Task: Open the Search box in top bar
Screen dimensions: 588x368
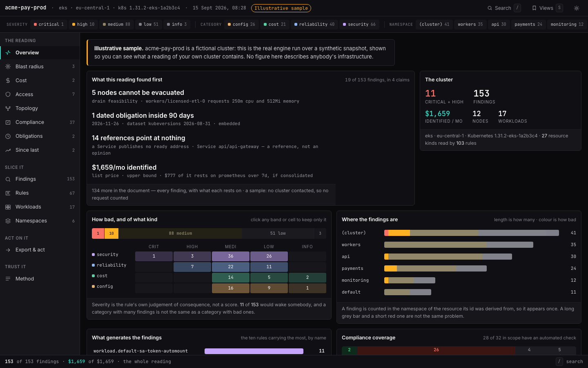Action: [504, 8]
